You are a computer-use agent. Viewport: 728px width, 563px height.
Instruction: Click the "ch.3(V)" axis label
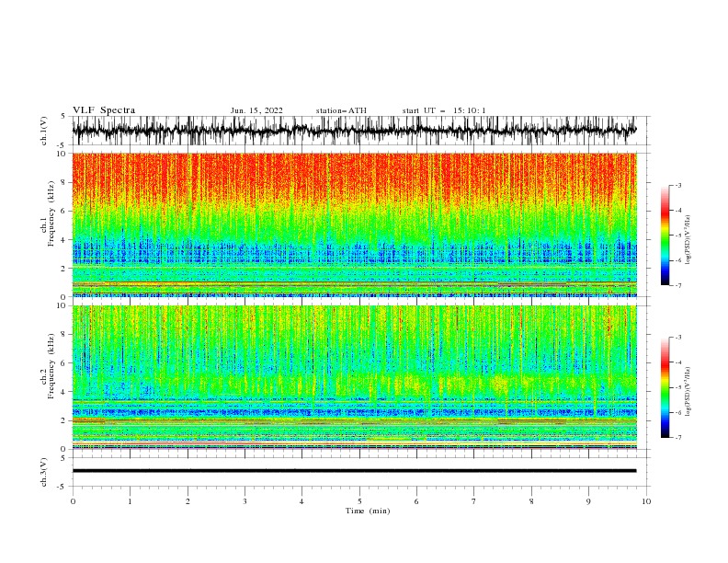click(x=44, y=472)
